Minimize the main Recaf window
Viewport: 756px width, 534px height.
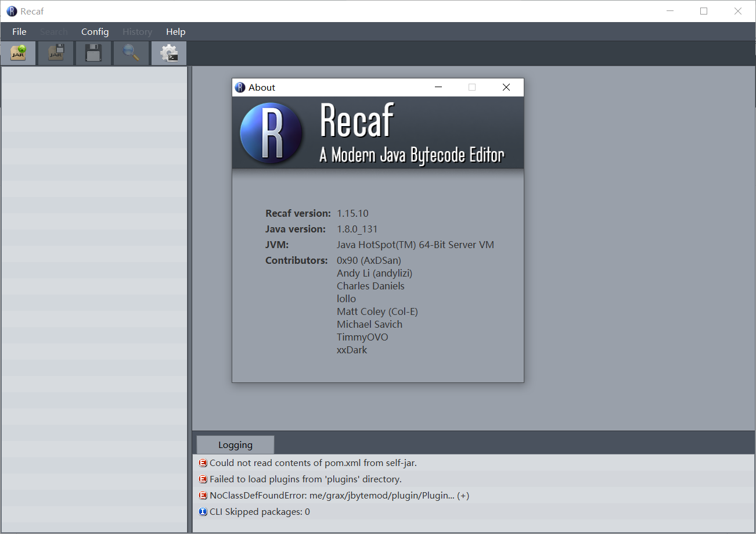(670, 11)
